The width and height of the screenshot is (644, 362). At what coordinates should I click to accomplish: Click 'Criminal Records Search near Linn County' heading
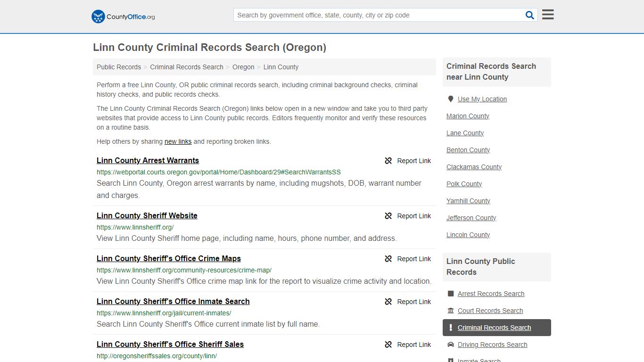tap(491, 72)
